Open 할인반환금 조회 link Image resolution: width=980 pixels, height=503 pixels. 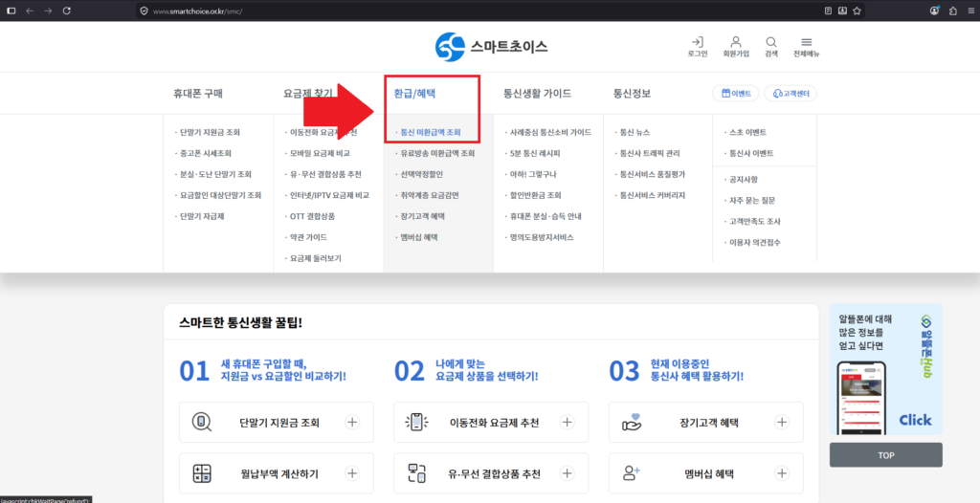click(x=535, y=195)
